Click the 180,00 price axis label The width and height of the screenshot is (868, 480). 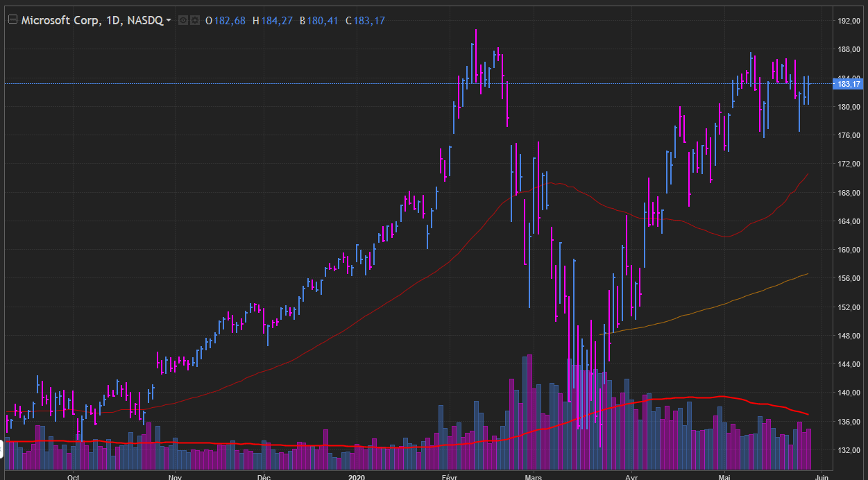pyautogui.click(x=850, y=107)
